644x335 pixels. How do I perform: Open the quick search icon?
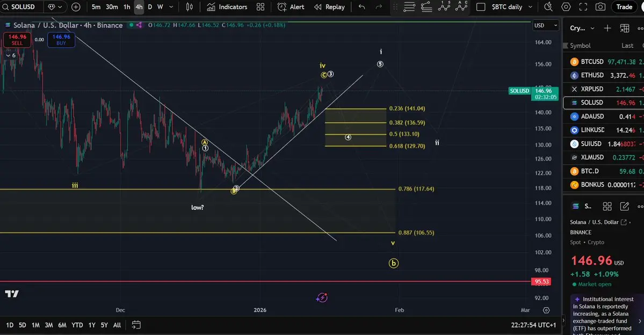click(x=548, y=7)
